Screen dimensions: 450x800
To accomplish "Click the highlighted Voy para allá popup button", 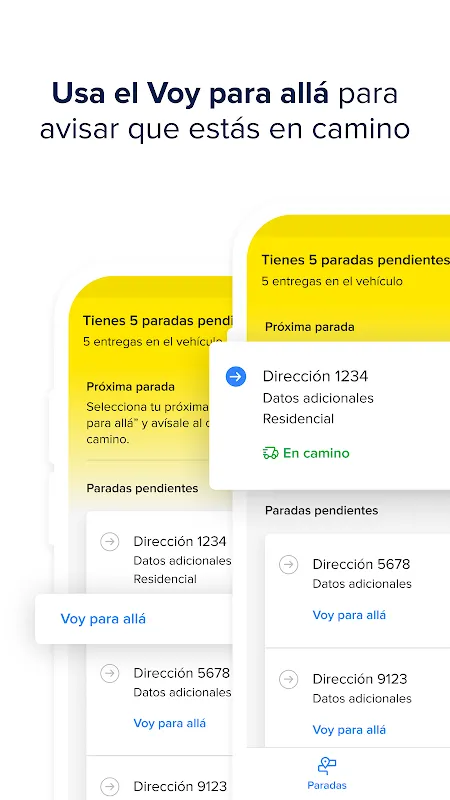I will click(x=134, y=619).
